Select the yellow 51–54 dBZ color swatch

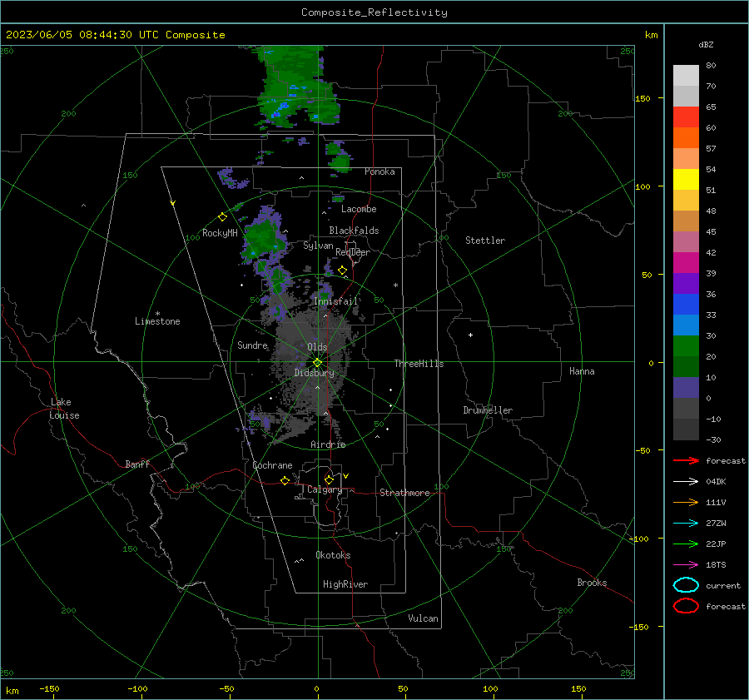(x=686, y=180)
